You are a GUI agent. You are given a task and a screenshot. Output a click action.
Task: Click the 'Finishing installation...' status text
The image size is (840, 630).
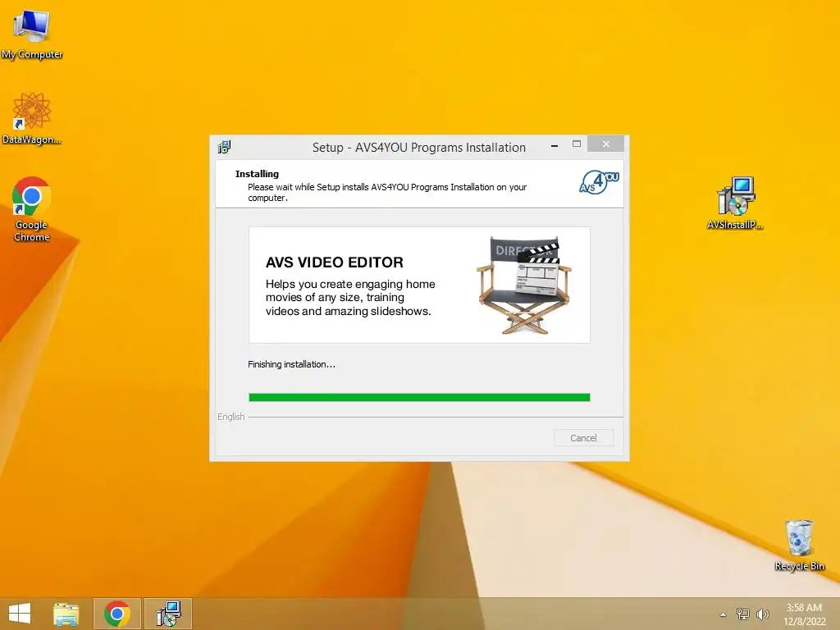point(291,364)
